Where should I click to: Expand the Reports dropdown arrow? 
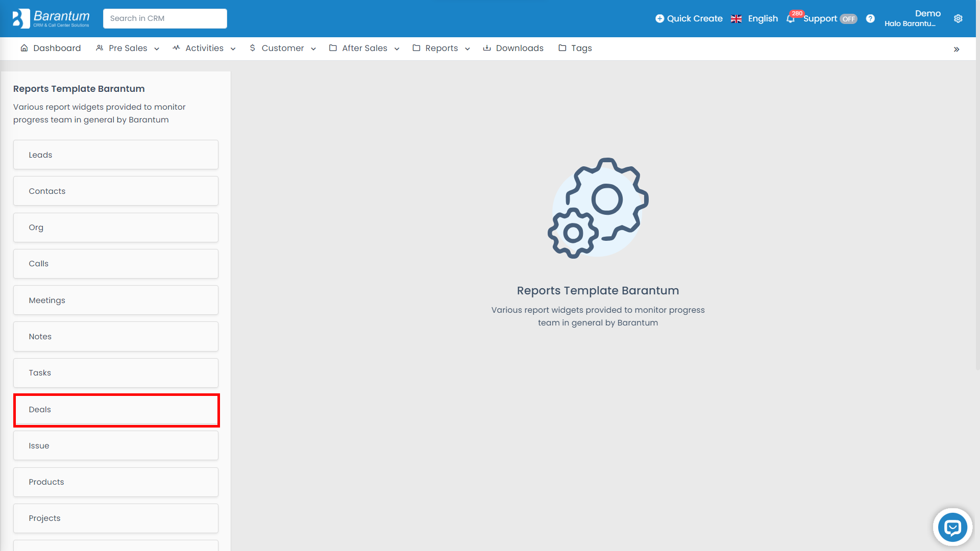point(468,49)
